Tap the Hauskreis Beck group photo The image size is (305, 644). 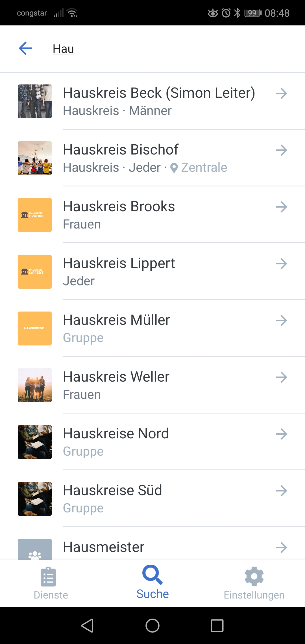[x=35, y=101]
